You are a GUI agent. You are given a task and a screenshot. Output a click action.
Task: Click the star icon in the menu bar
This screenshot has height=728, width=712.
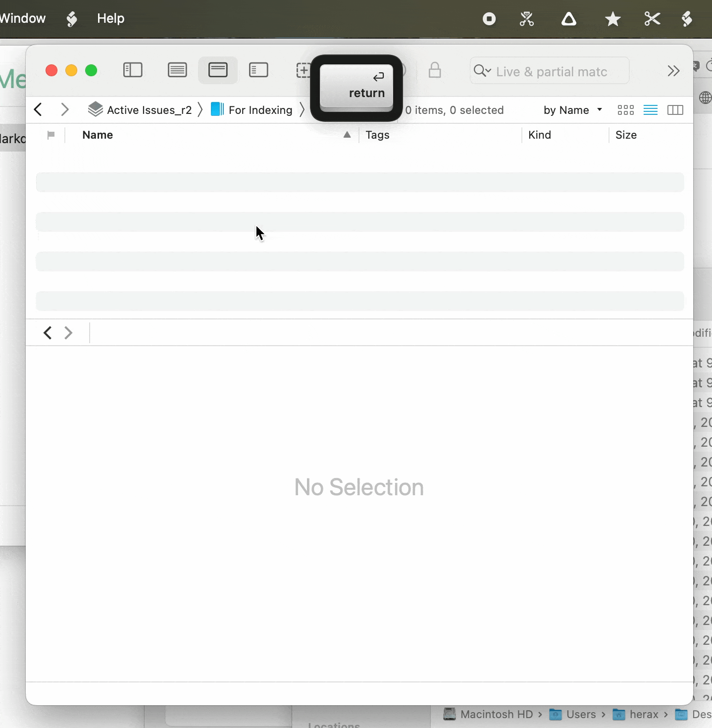tap(612, 19)
